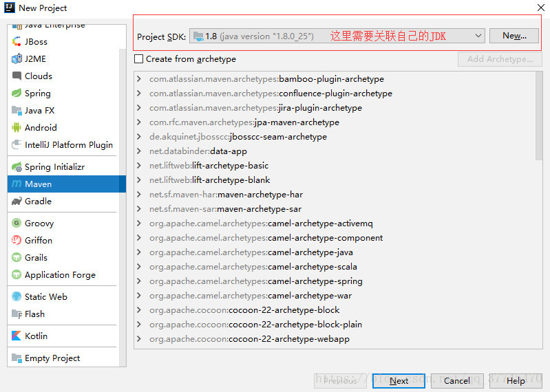Expand lift-archetype-basic entry

click(x=139, y=165)
